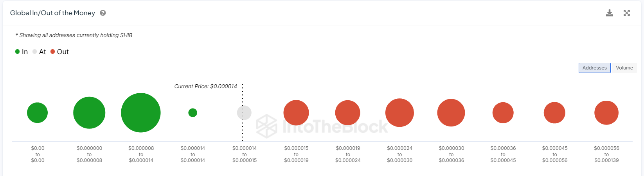The height and width of the screenshot is (176, 644).
Task: Click red bubble for $0.000036 to $0.000045
Action: point(503,113)
